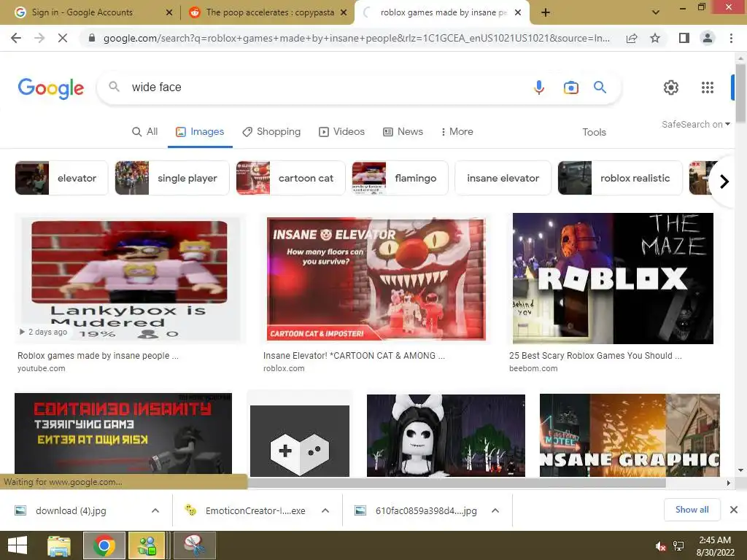Image resolution: width=747 pixels, height=560 pixels.
Task: Switch to Videos results
Action: 342,131
